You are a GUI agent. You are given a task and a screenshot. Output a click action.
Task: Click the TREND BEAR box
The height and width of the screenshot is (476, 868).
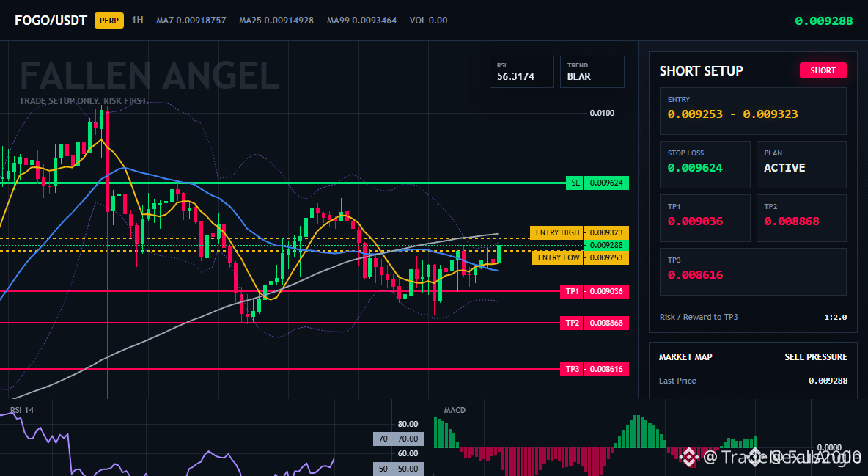[x=592, y=72]
